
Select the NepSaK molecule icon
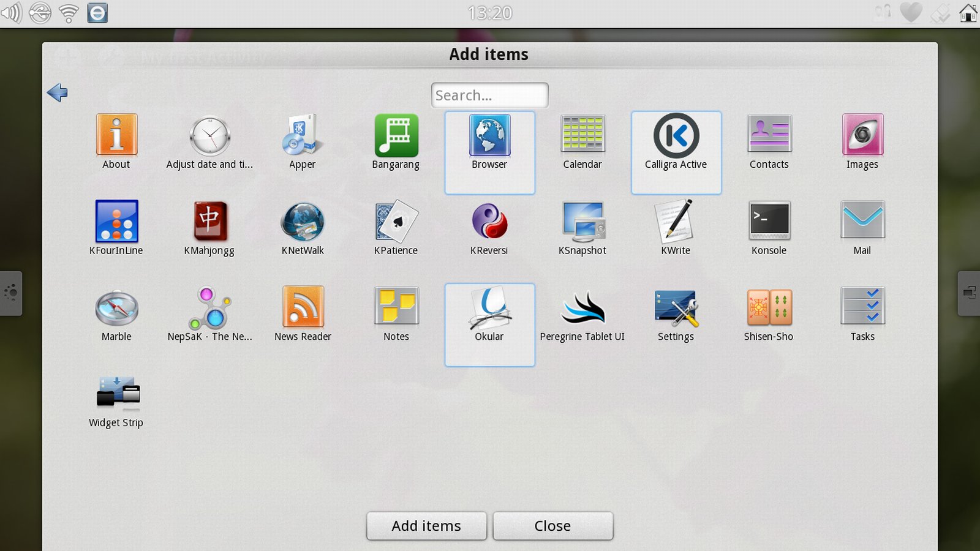(x=209, y=307)
